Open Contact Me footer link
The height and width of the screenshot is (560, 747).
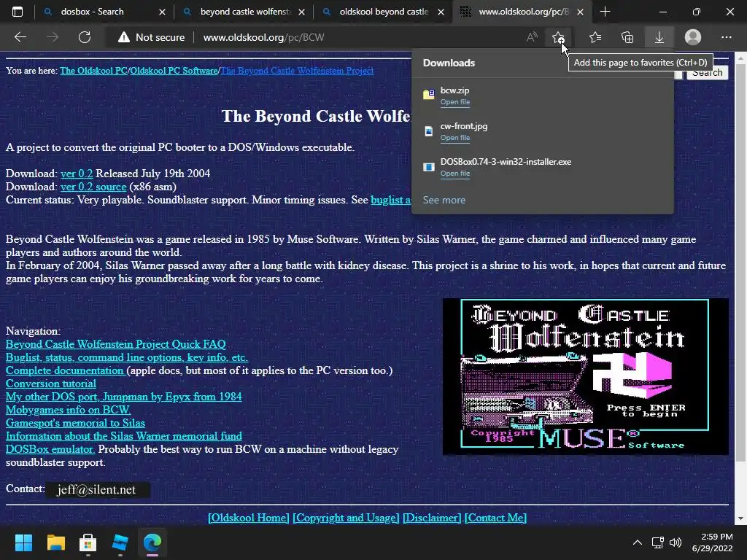[x=495, y=518]
